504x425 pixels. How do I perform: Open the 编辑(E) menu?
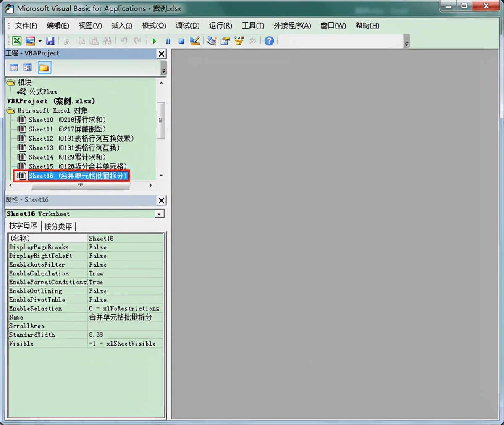[x=58, y=26]
